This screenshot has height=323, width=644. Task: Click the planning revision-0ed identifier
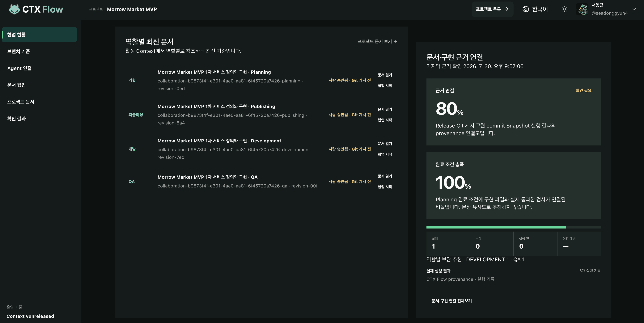click(x=171, y=89)
